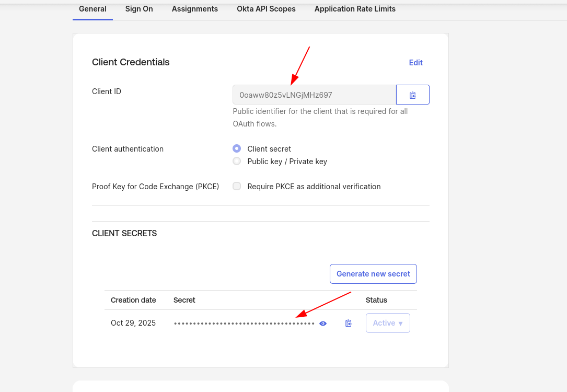Click the Oct 29, 2025 creation date entry
The height and width of the screenshot is (392, 567).
pyautogui.click(x=133, y=323)
